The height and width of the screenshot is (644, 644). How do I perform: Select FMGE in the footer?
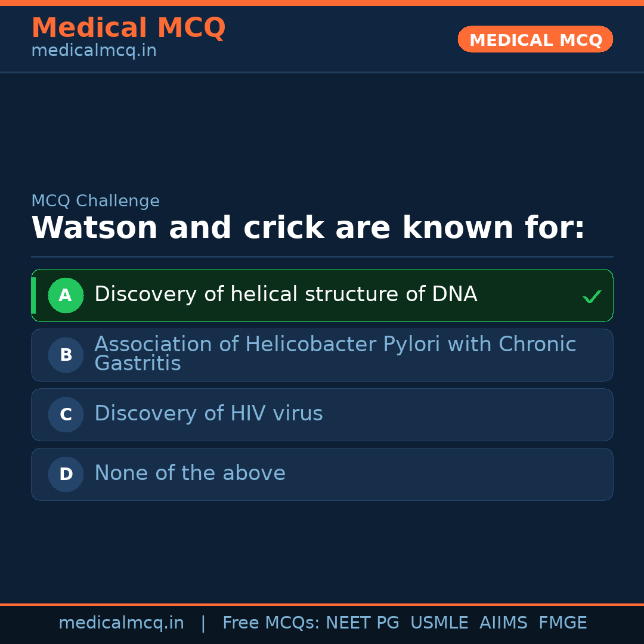[x=562, y=623]
